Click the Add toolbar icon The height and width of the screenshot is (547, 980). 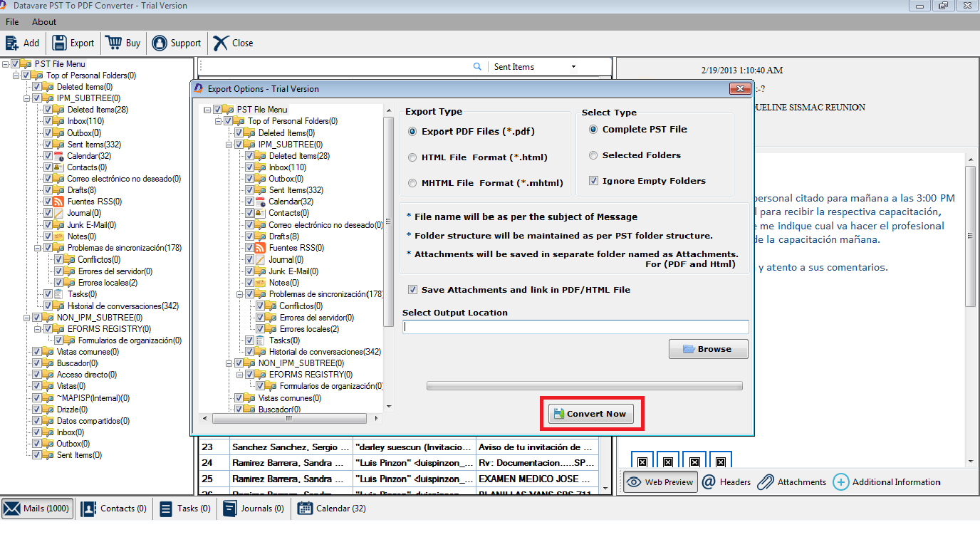[12, 43]
